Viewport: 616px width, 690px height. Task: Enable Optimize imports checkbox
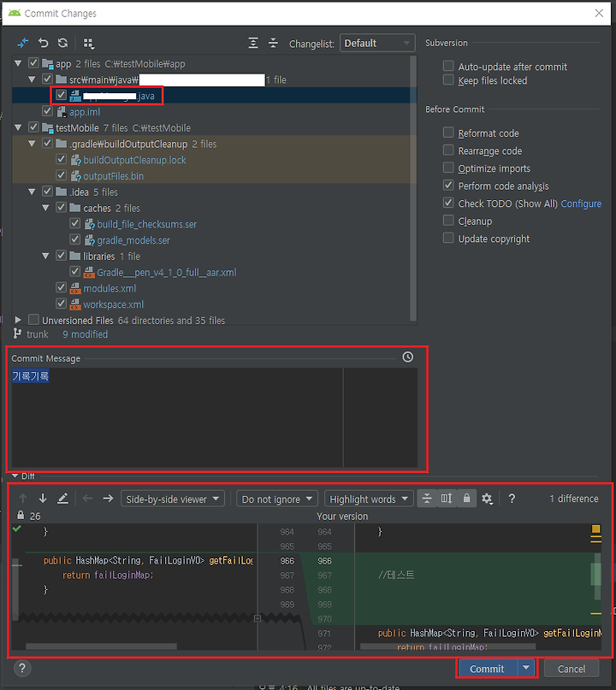pyautogui.click(x=448, y=168)
